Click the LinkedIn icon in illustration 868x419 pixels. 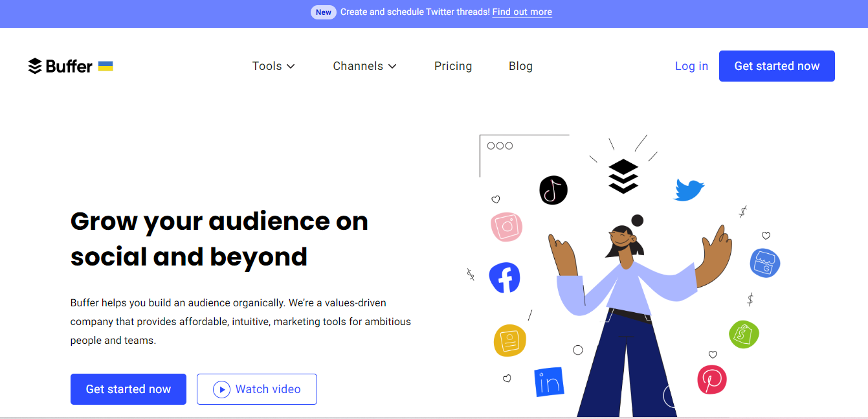tap(549, 382)
